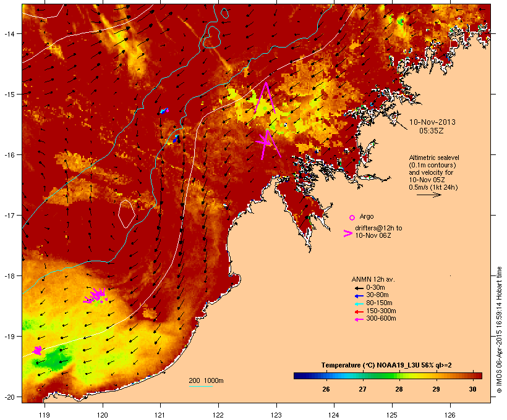
Task: Click the '200 1000m' contour legend text
Action: [206, 380]
